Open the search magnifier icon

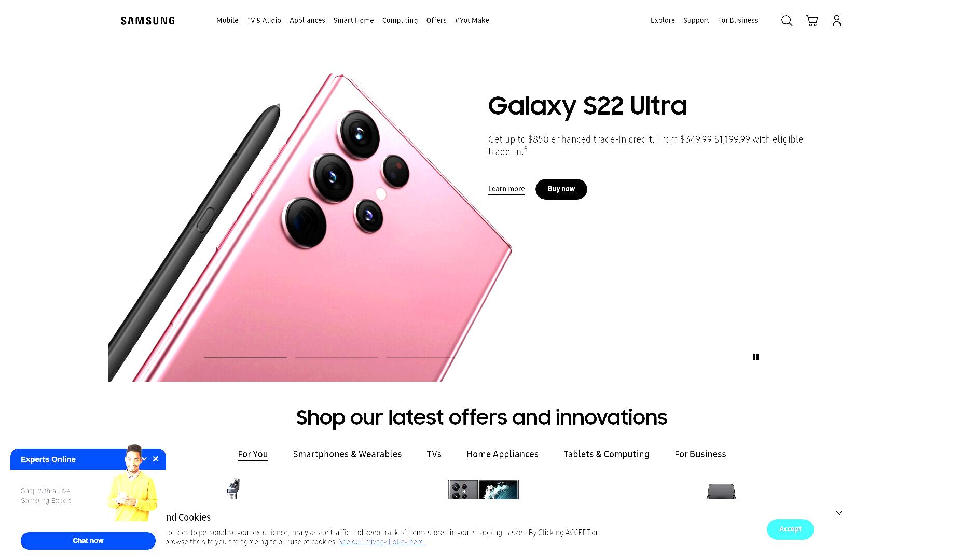click(x=787, y=21)
